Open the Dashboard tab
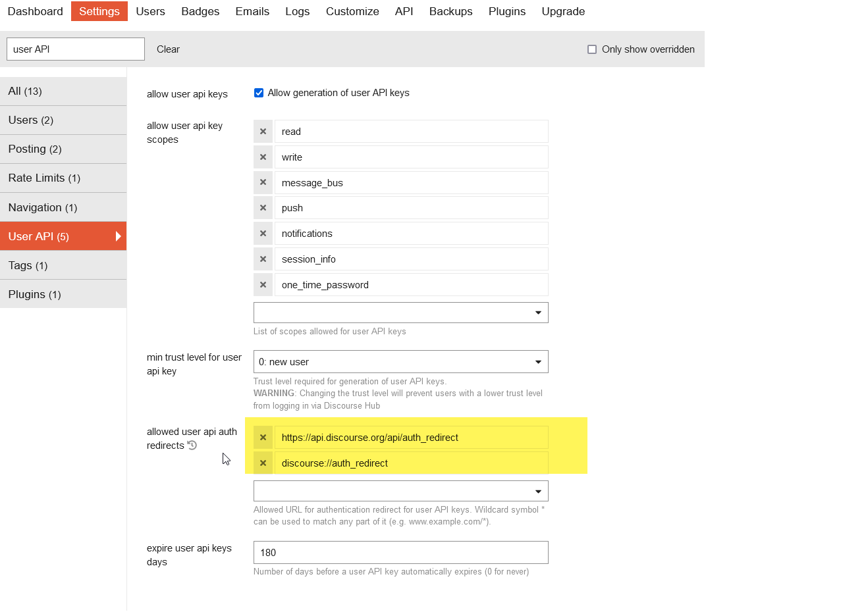 36,11
